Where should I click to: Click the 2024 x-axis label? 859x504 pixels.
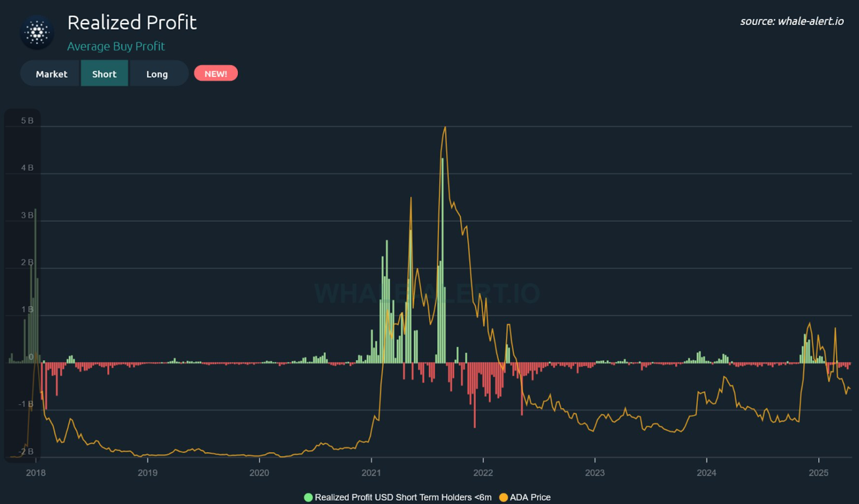(707, 473)
